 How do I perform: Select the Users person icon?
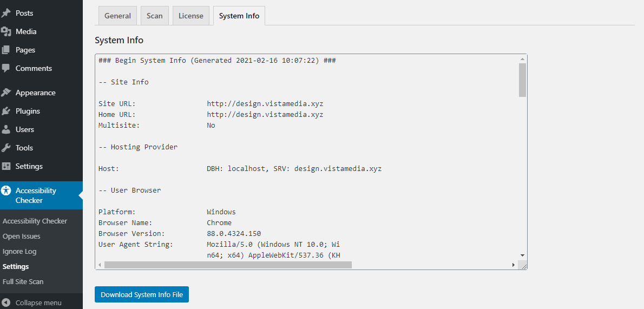(6, 129)
